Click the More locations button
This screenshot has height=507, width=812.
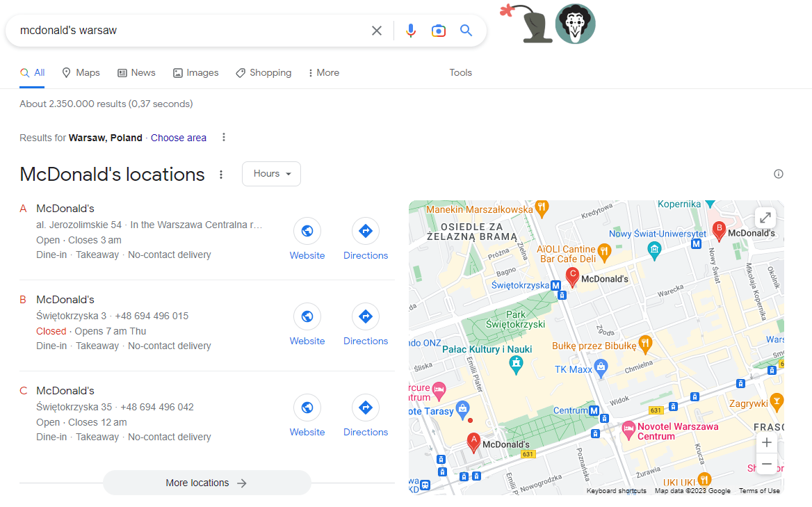[x=206, y=483]
